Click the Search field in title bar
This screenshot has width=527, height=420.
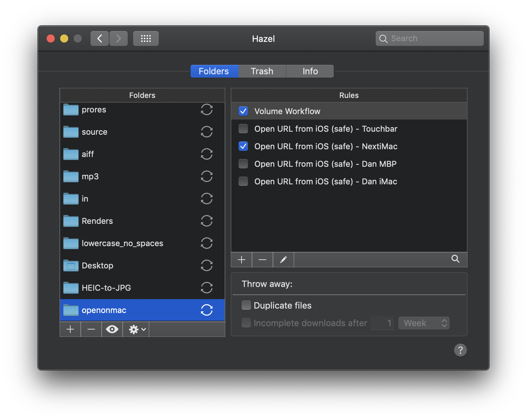(430, 38)
